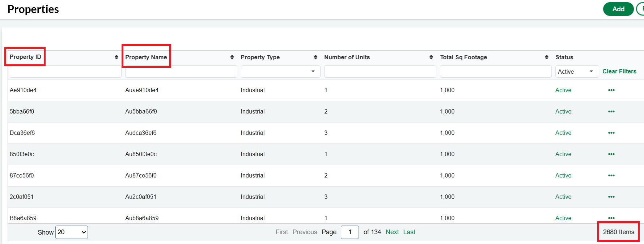
Task: Click the 2680 Items count
Action: click(618, 232)
